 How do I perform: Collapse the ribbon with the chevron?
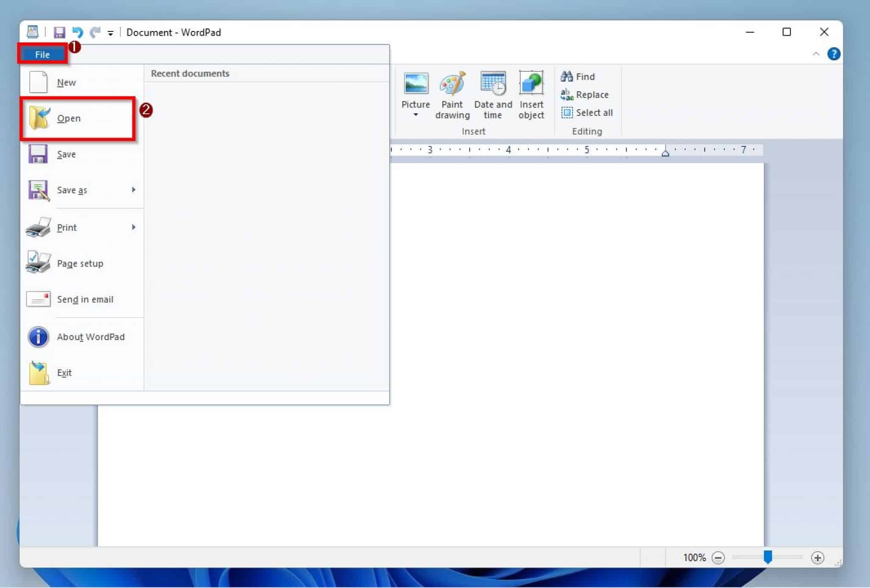coord(815,54)
